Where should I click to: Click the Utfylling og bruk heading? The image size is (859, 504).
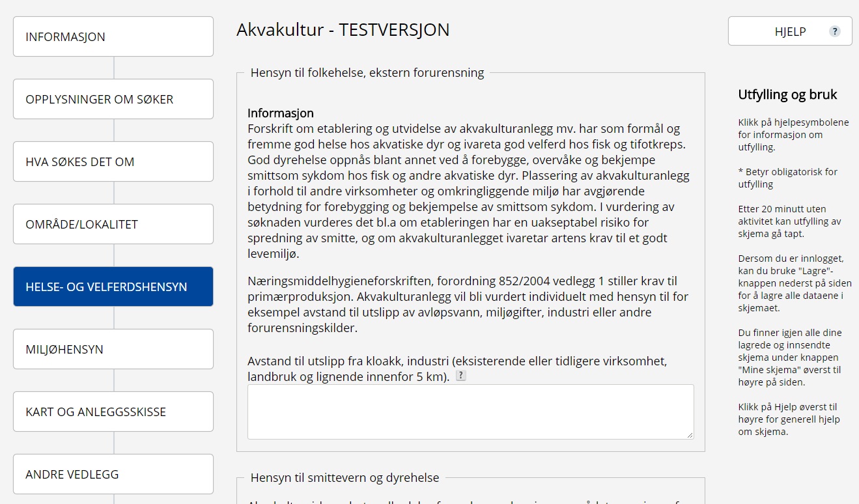click(x=787, y=95)
